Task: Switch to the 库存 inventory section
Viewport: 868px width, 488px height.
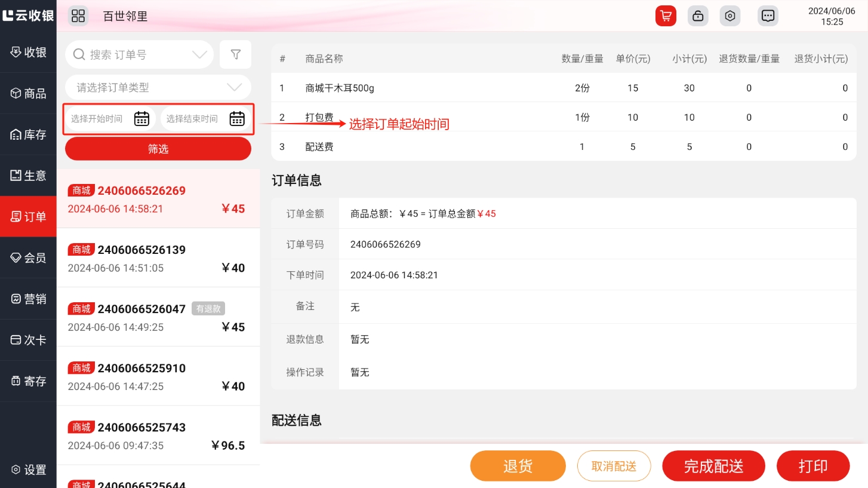Action: [28, 135]
